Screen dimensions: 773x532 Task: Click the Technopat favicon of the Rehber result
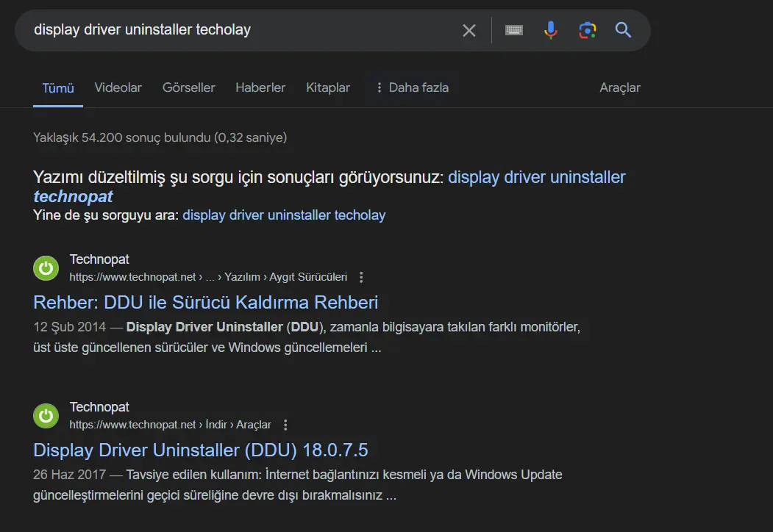coord(46,268)
